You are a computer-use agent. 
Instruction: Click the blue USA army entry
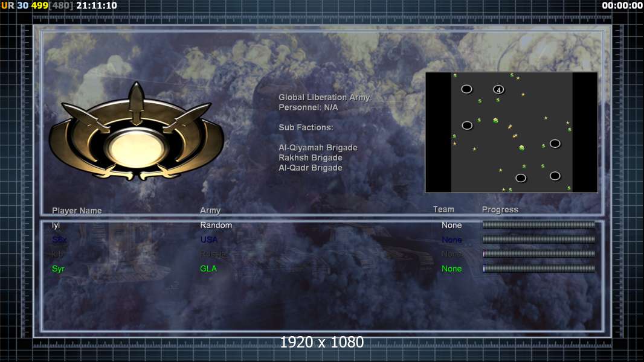tap(208, 240)
